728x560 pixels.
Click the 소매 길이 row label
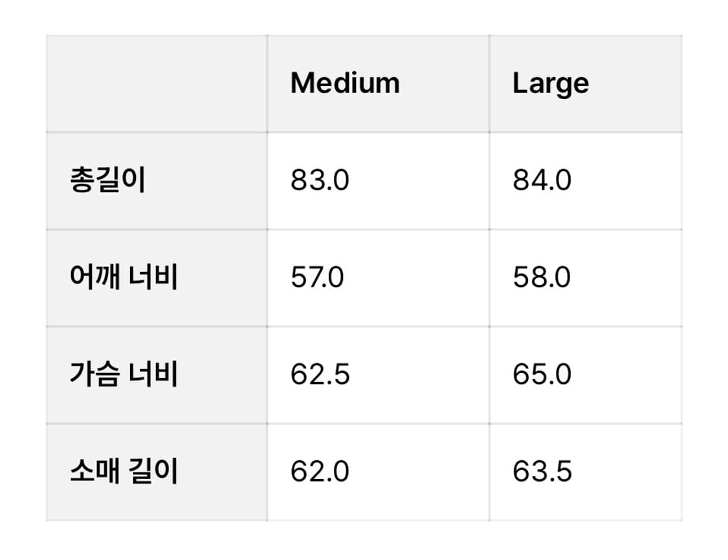(124, 471)
